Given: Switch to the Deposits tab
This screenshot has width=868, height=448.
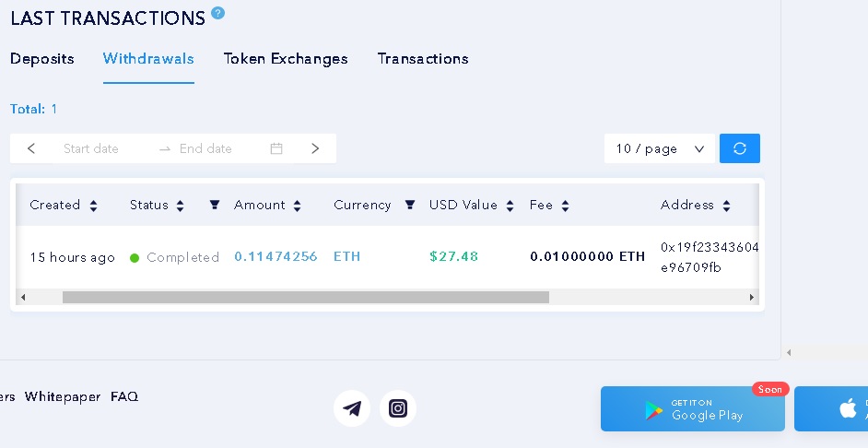Looking at the screenshot, I should (x=42, y=59).
